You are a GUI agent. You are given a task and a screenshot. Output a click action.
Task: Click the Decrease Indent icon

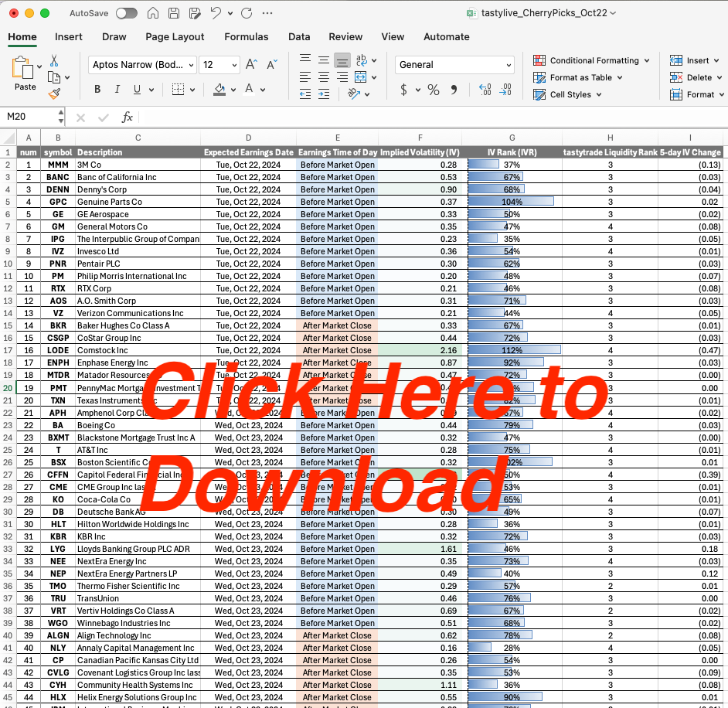(x=305, y=94)
